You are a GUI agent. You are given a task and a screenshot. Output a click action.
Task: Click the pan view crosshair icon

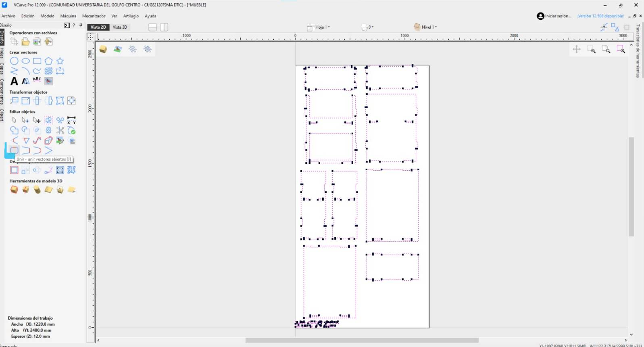pos(577,49)
